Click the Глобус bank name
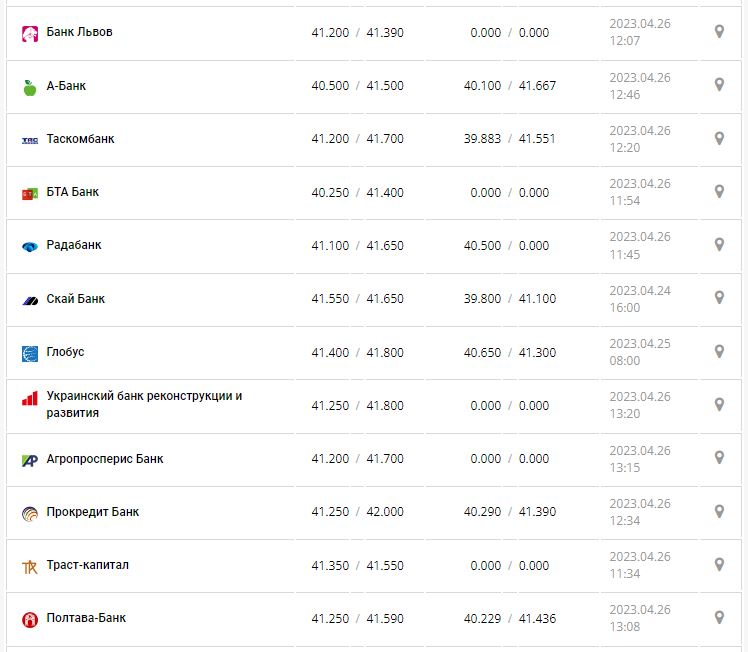The width and height of the screenshot is (748, 652). click(x=66, y=352)
